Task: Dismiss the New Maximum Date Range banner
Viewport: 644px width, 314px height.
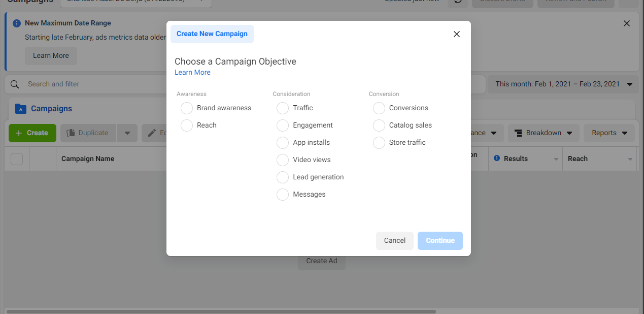Action: 627,23
